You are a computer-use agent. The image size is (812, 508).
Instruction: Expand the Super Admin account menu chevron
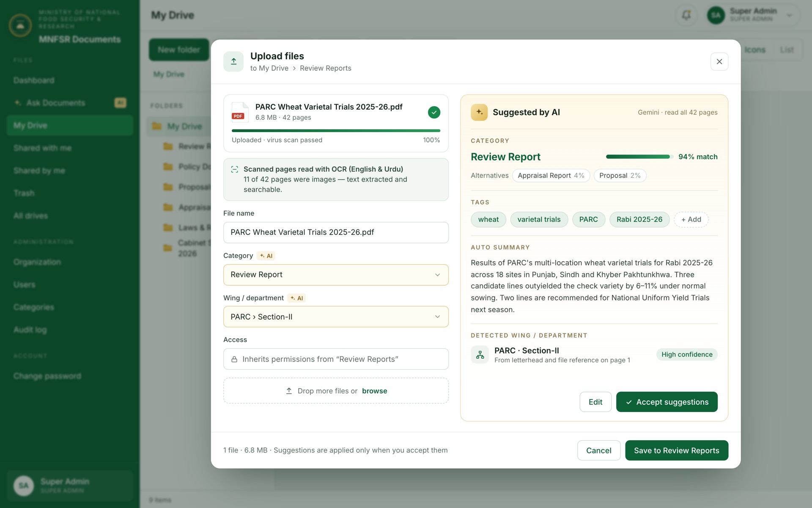point(789,15)
